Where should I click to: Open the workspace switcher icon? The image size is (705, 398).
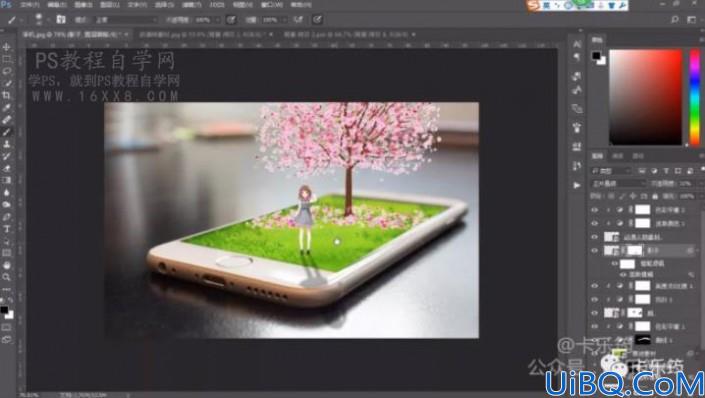[x=692, y=19]
